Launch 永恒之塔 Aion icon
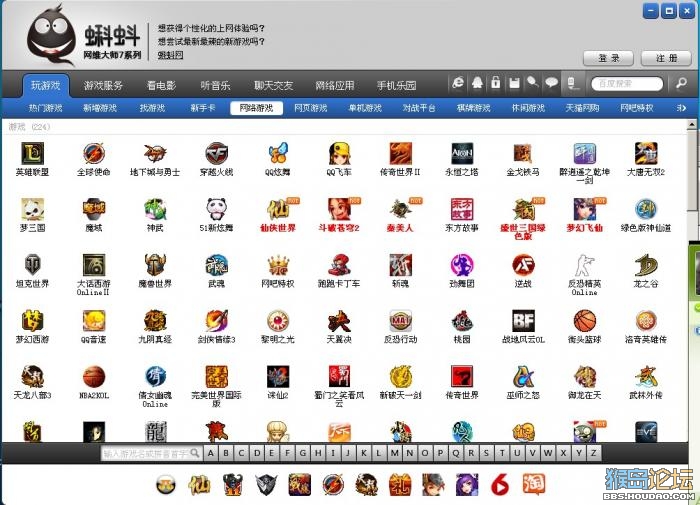This screenshot has height=505, width=700. (x=462, y=153)
